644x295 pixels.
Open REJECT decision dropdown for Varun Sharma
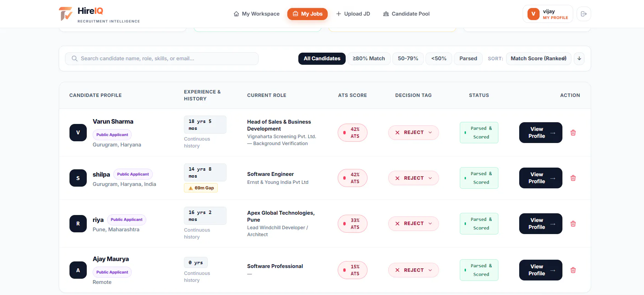(413, 133)
